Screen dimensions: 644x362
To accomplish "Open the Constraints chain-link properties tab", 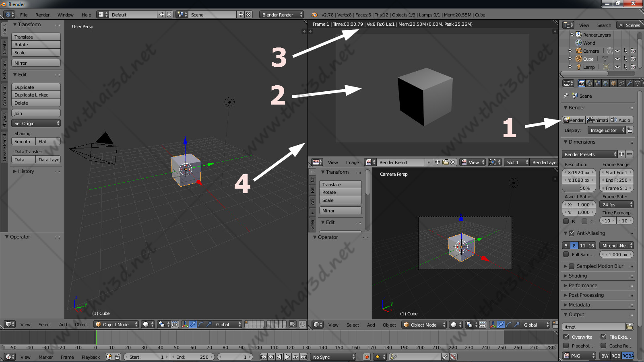I will click(621, 83).
